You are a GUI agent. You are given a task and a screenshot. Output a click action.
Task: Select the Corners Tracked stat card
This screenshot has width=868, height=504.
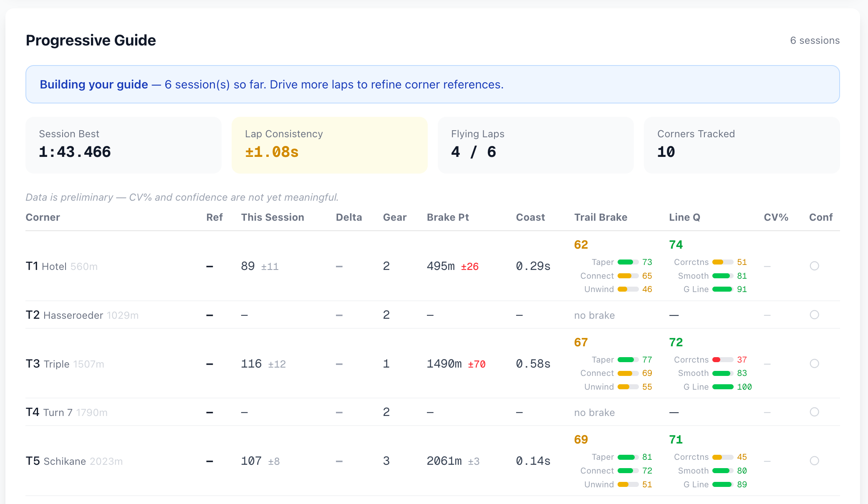point(742,145)
